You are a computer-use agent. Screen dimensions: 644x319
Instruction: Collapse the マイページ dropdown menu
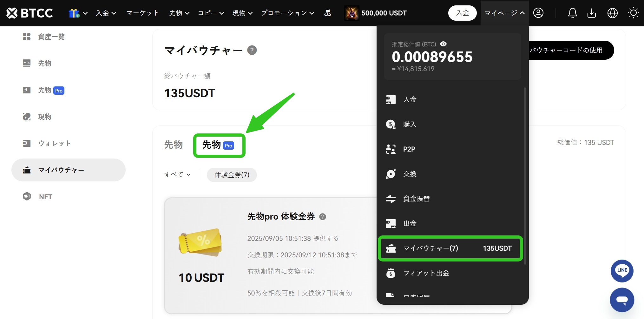pos(504,13)
